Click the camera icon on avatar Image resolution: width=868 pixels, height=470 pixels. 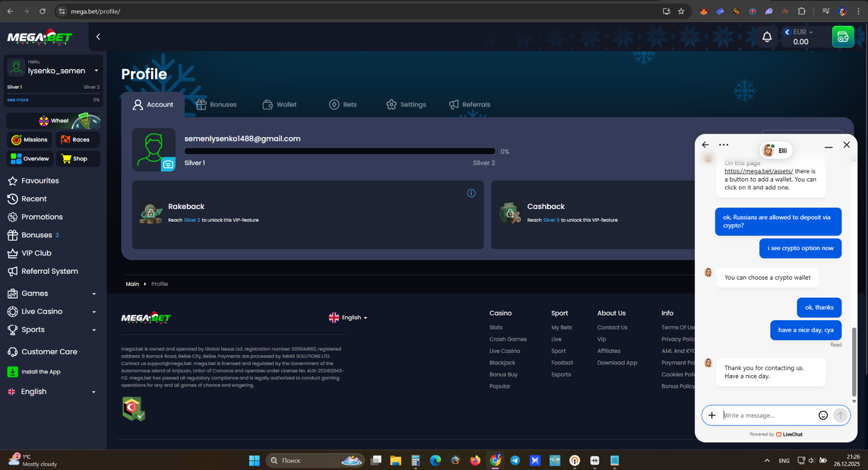(x=168, y=164)
